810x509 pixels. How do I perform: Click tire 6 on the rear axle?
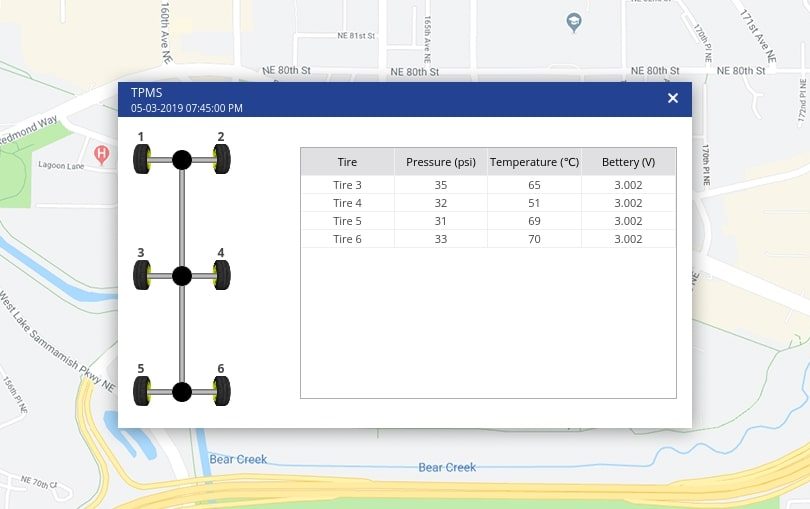coord(222,391)
